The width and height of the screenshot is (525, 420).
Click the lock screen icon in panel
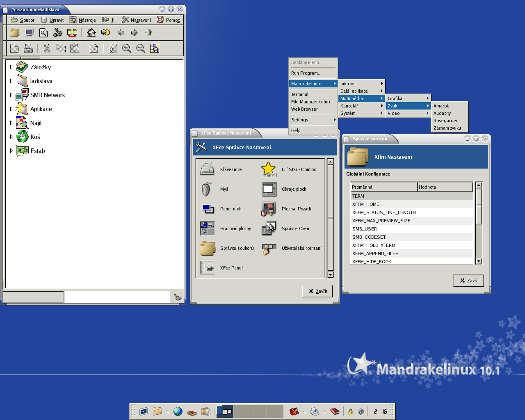tap(350, 411)
